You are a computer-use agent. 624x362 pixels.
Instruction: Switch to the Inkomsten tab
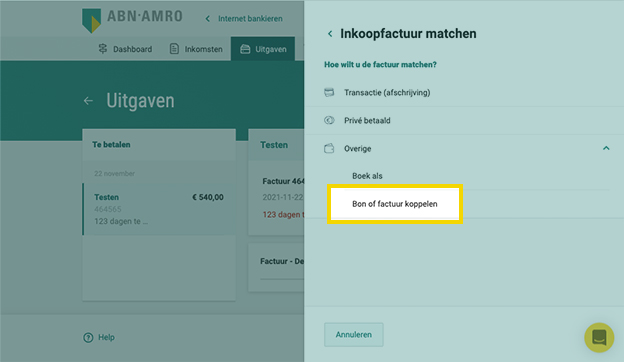point(196,49)
